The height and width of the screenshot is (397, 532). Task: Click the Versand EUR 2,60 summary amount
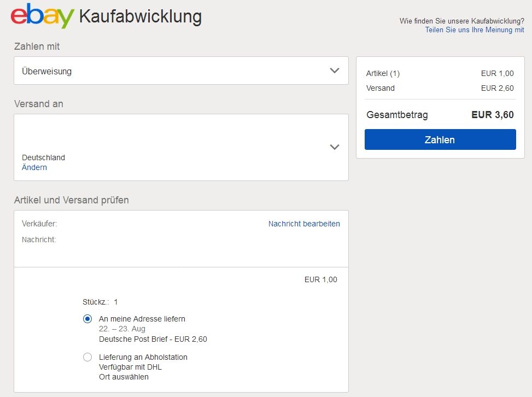click(x=497, y=88)
